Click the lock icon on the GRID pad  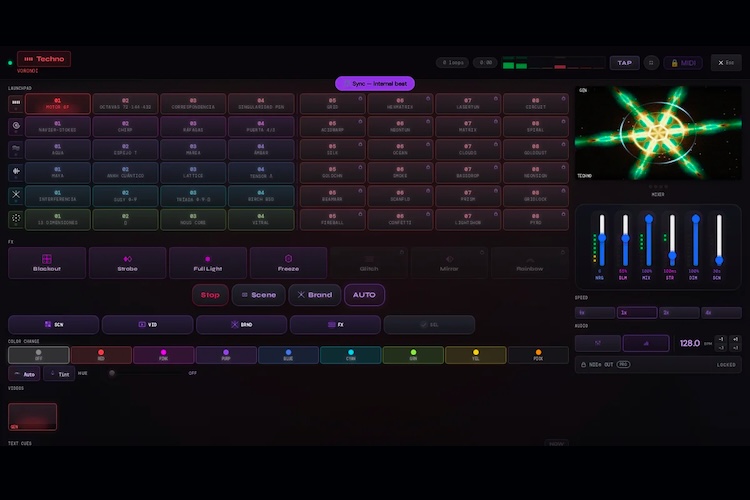click(360, 99)
